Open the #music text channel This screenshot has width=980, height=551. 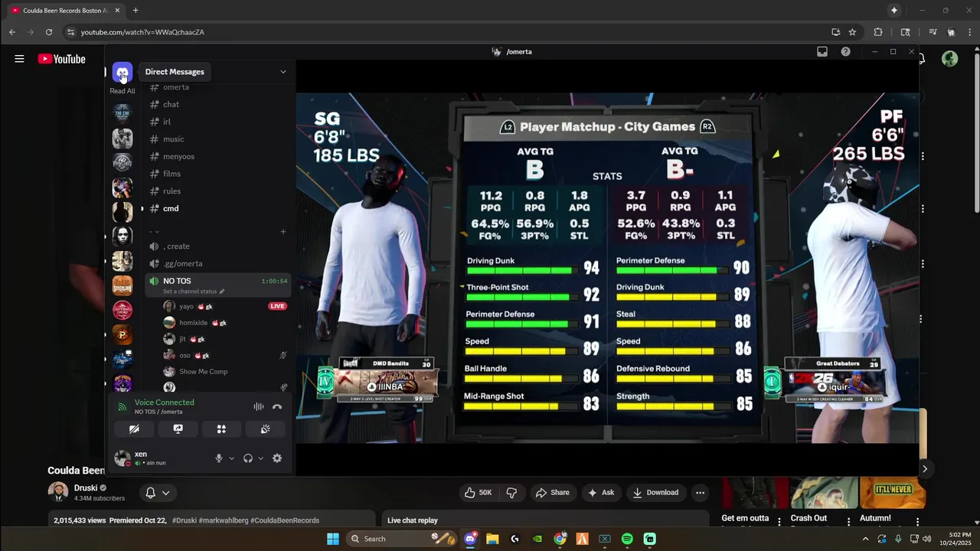coord(218,139)
